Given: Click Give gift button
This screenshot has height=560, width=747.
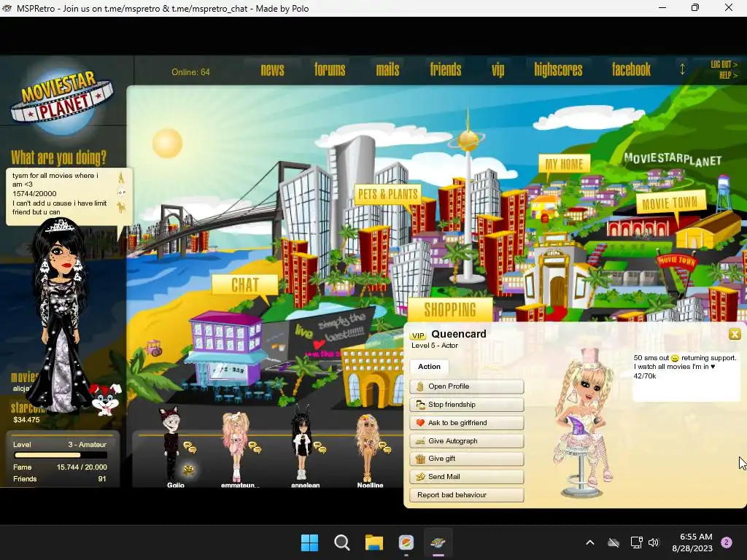Looking at the screenshot, I should point(467,459).
